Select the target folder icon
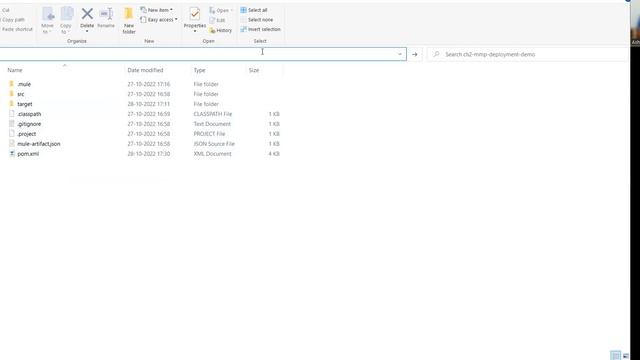Image resolution: width=640 pixels, height=360 pixels. [11, 104]
